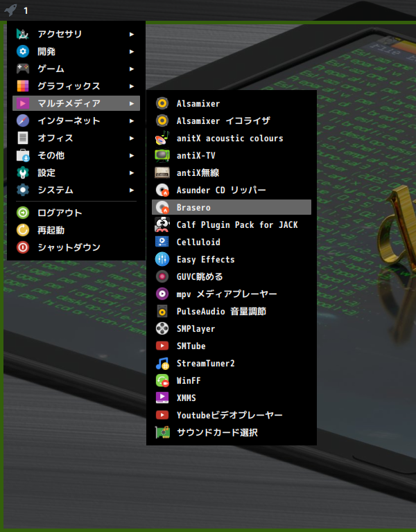Click the red シャットダウン power icon
The width and height of the screenshot is (416, 532).
(x=23, y=247)
